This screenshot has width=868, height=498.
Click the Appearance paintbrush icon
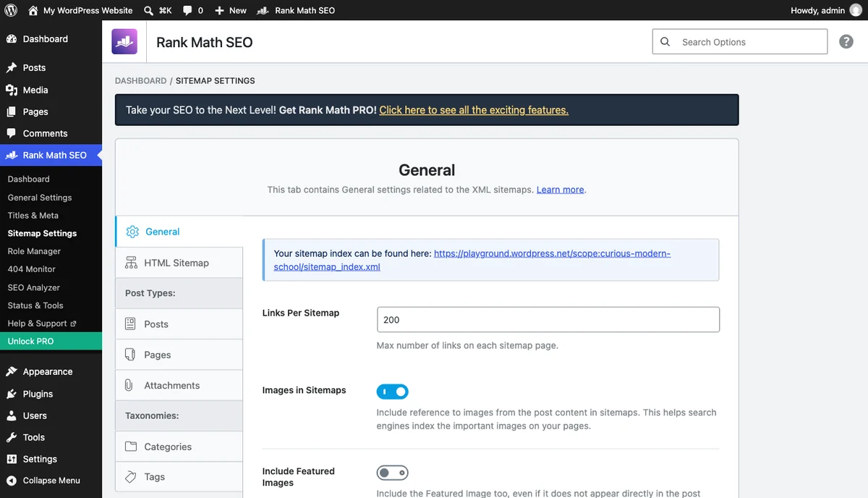point(12,371)
